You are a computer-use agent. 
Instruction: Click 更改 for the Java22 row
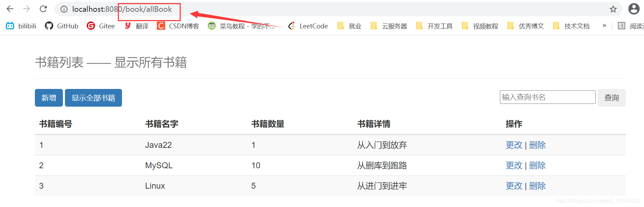[514, 145]
